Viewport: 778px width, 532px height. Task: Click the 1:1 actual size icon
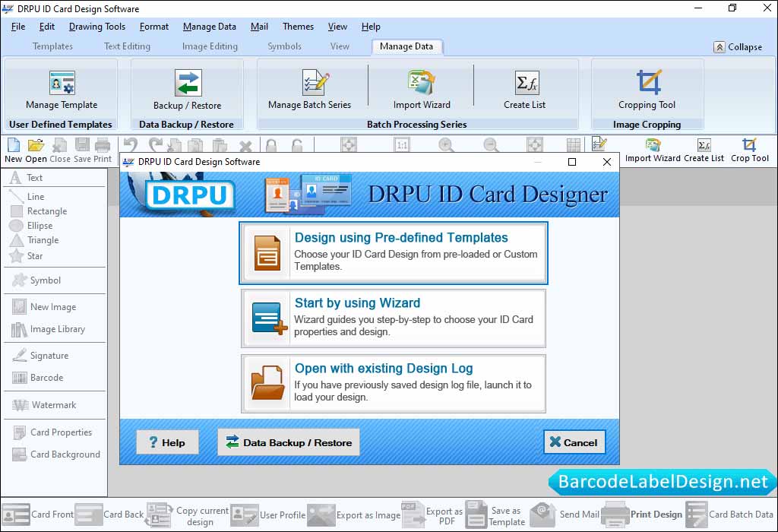click(402, 145)
